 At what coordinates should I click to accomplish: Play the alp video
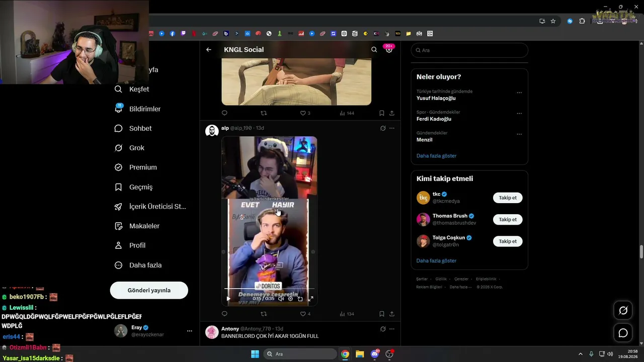[228, 299]
